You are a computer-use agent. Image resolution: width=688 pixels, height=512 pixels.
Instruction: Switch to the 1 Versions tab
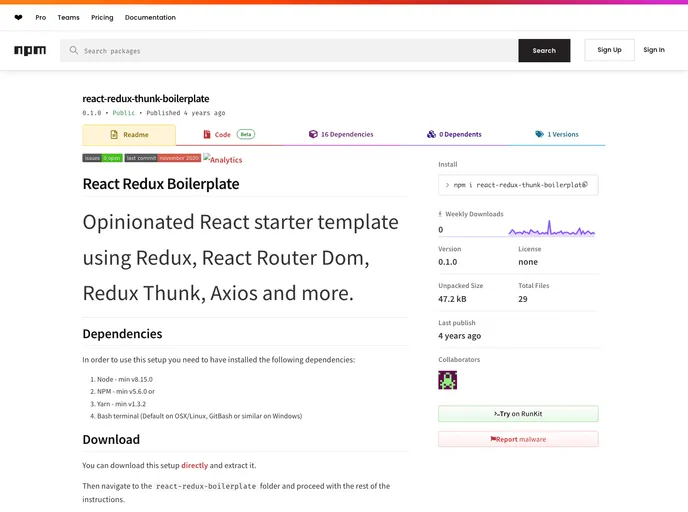coord(557,134)
